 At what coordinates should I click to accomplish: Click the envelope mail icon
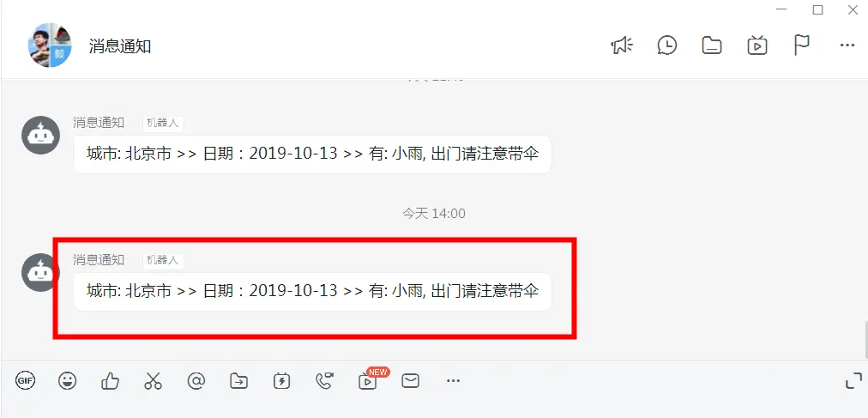[x=410, y=380]
